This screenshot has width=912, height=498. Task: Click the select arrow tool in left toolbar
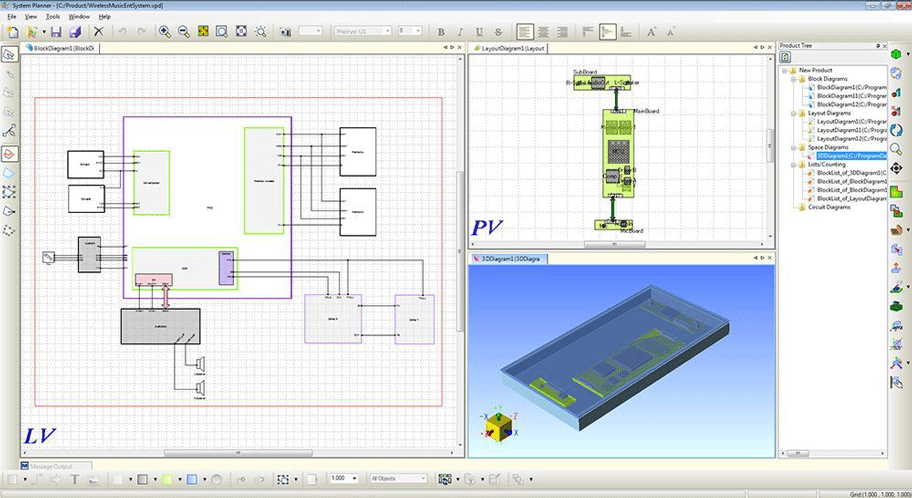pyautogui.click(x=9, y=54)
